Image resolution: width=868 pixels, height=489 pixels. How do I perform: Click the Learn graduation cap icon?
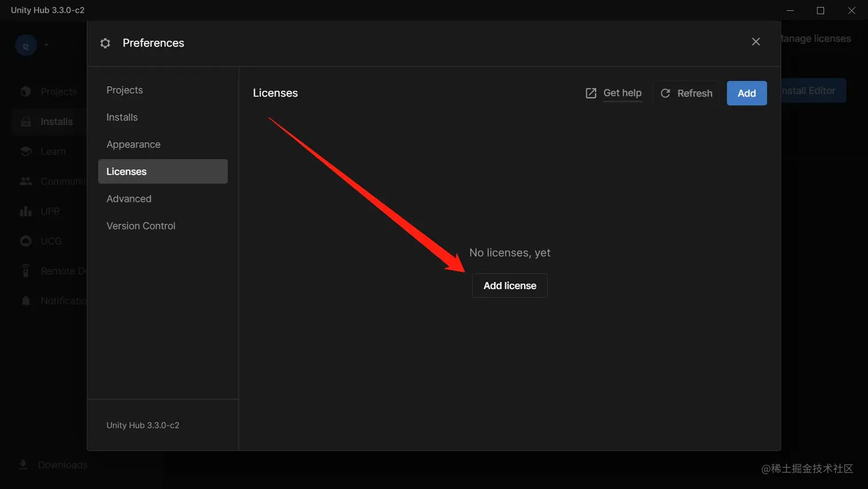(25, 151)
